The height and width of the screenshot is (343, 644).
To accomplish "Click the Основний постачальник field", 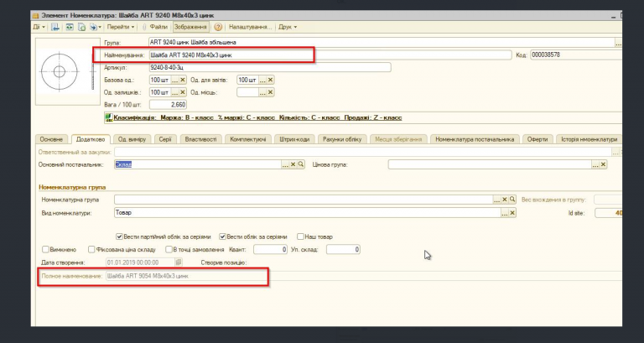I will [x=198, y=164].
